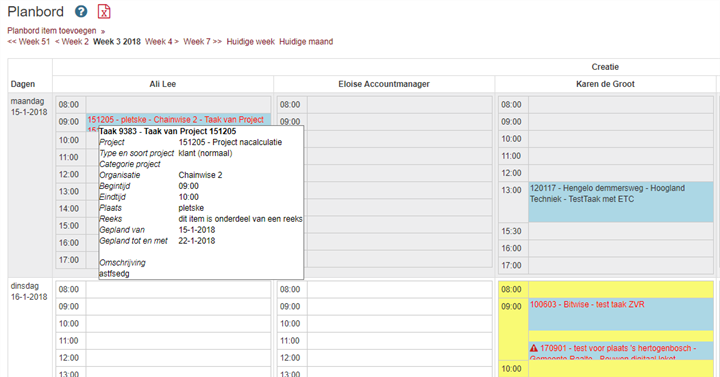Click tooltip date '22-1-2018'
Viewport: 720px width, 377px height.
click(x=197, y=241)
